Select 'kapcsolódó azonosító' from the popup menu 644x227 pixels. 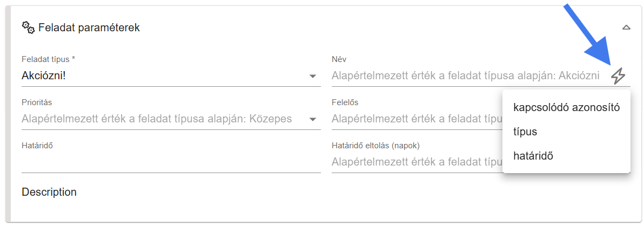tap(566, 107)
